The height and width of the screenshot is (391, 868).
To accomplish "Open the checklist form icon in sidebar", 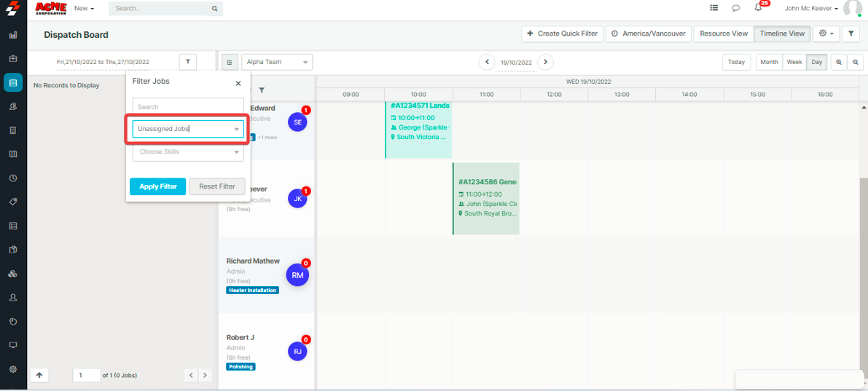I will (13, 226).
